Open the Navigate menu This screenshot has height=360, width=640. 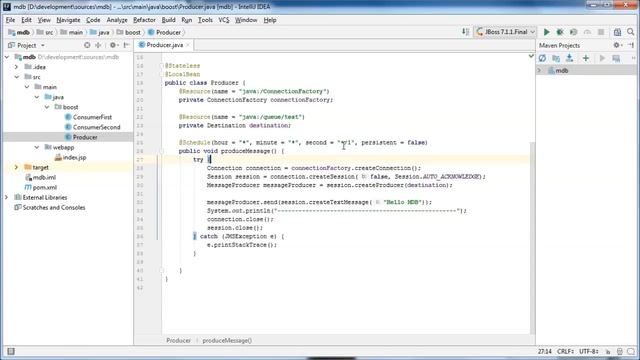(68, 20)
